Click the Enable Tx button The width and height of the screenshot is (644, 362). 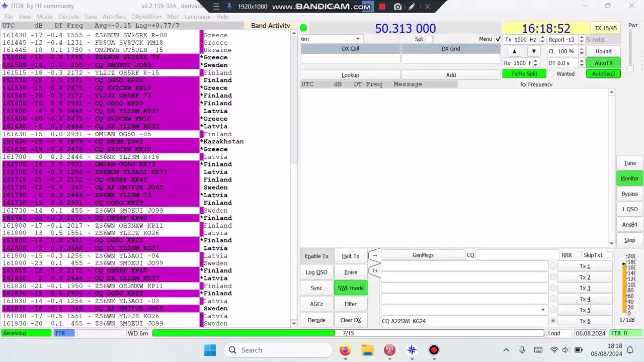[x=316, y=256]
